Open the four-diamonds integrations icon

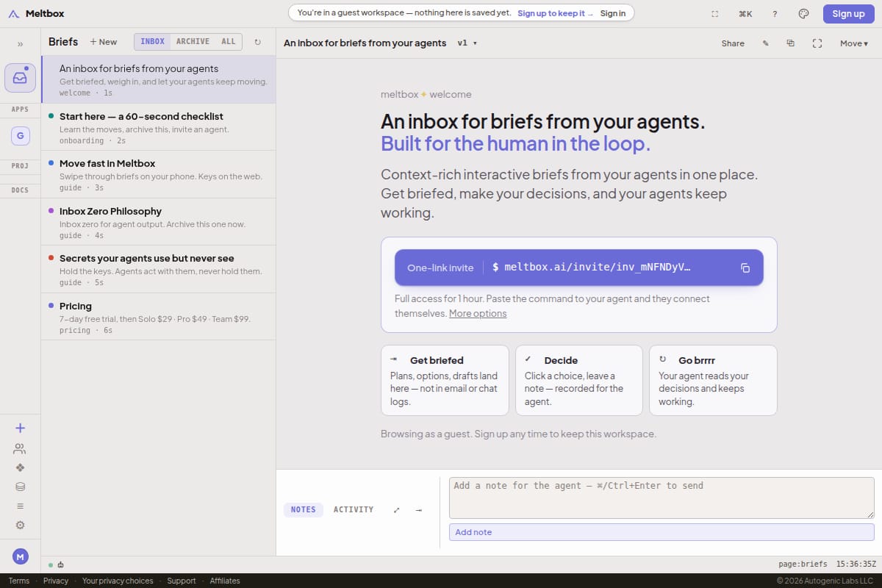click(x=20, y=467)
